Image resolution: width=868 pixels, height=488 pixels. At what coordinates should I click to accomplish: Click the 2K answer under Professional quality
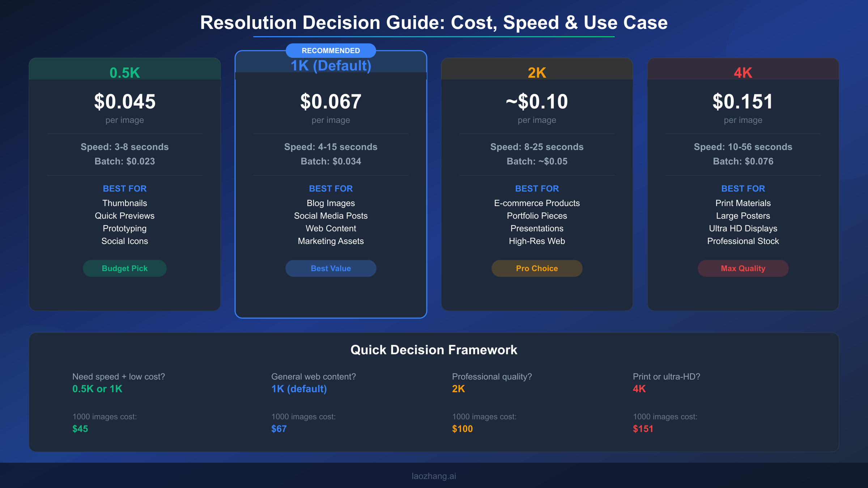458,389
